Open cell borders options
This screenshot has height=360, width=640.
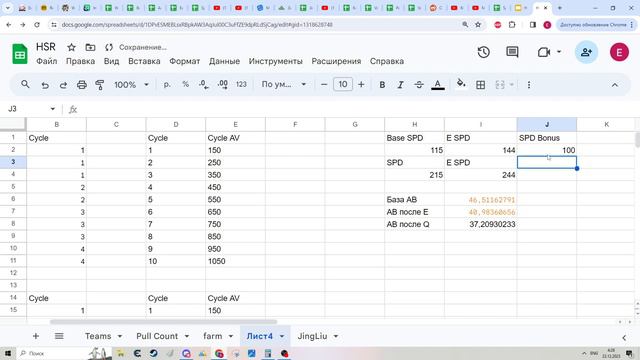click(x=480, y=85)
